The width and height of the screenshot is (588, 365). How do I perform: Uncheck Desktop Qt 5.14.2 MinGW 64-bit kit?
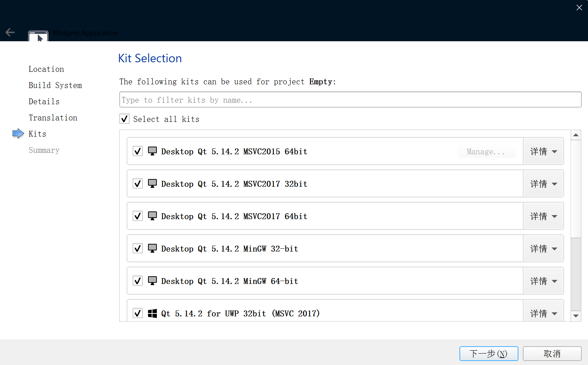138,281
